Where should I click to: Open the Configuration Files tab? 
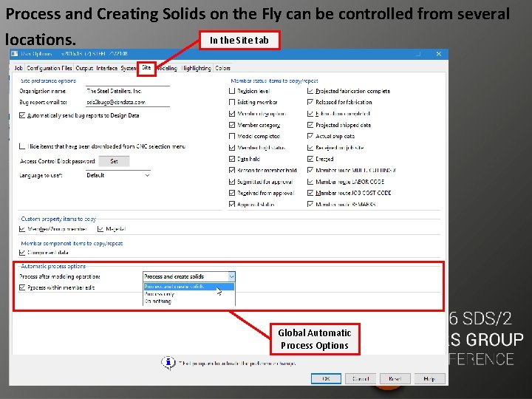click(x=50, y=68)
